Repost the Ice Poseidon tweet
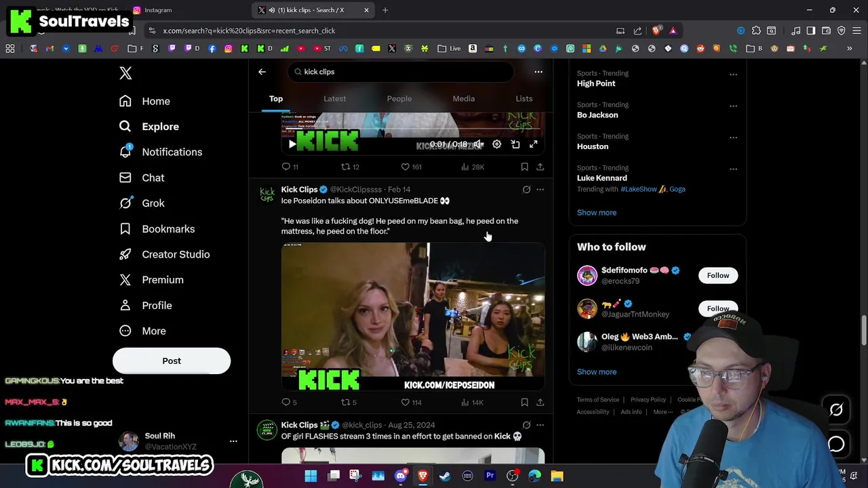 (349, 403)
